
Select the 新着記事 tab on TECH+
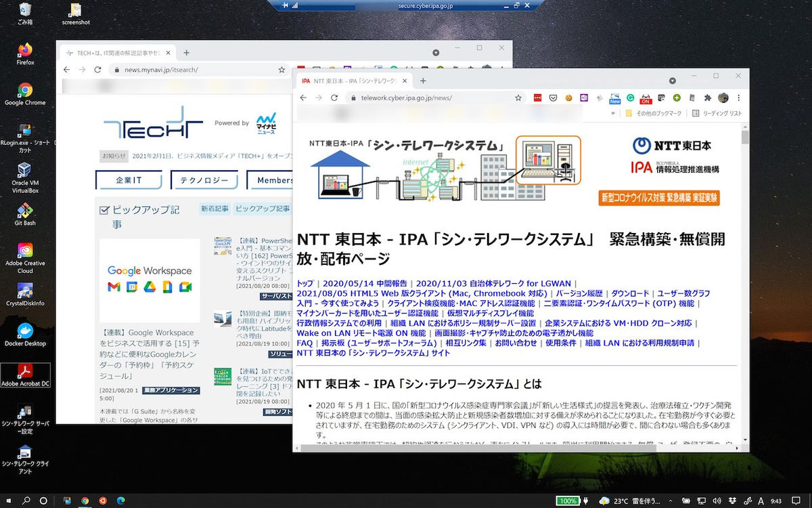coord(215,209)
